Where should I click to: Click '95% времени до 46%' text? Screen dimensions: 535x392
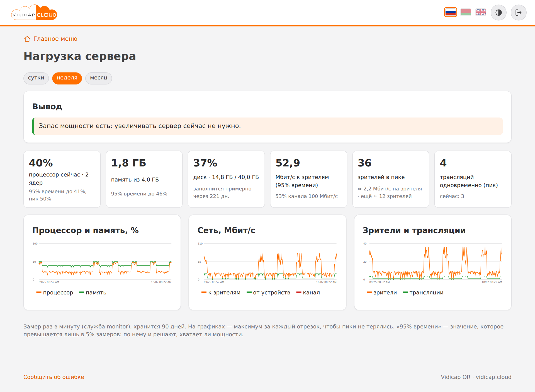point(139,194)
